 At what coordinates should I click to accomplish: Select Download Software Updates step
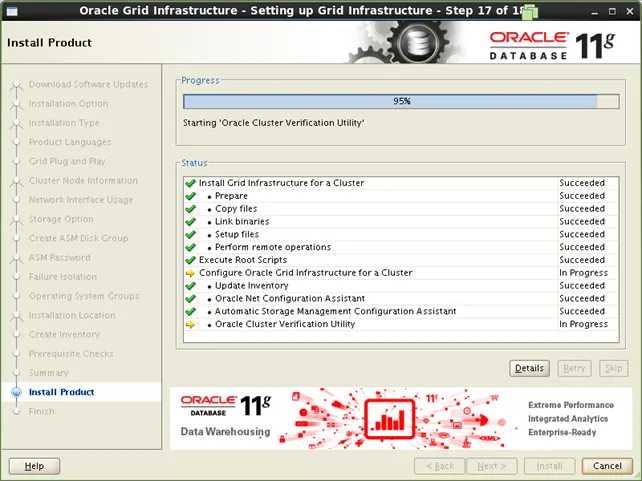click(x=88, y=84)
